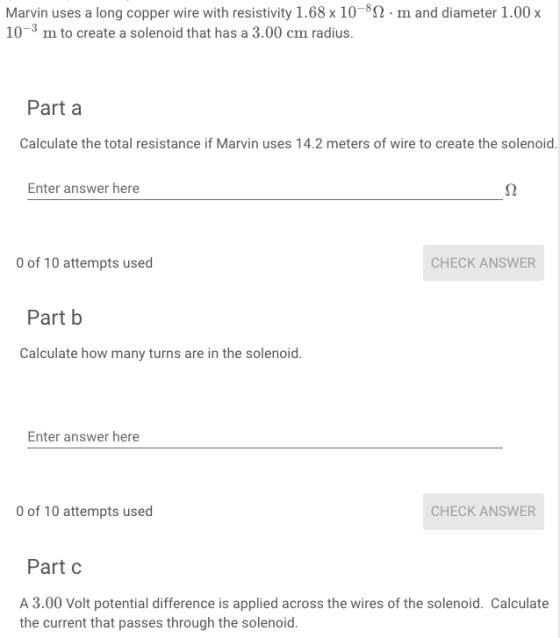Select the Part b heading
The width and height of the screenshot is (560, 638).
pos(55,318)
